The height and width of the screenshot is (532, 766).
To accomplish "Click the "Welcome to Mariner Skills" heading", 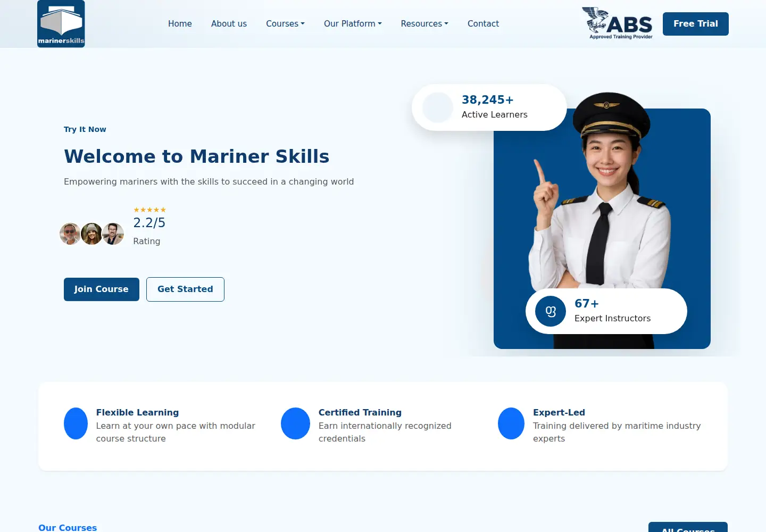I will click(197, 156).
